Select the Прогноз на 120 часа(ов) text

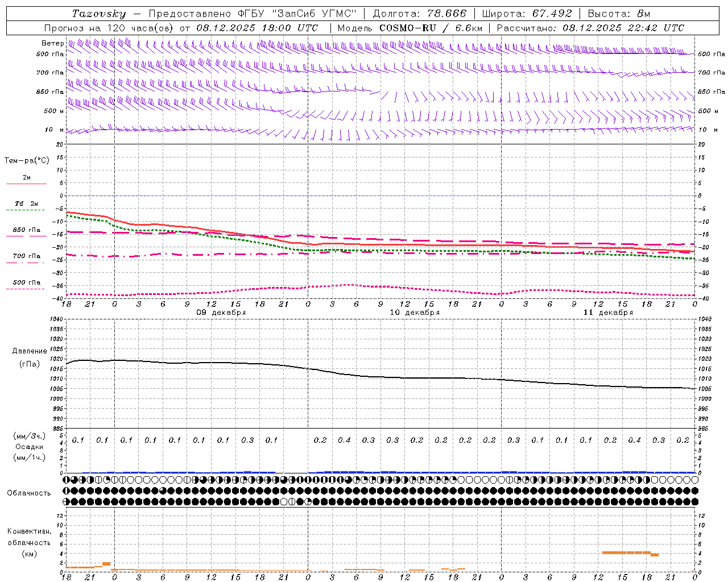coord(110,28)
